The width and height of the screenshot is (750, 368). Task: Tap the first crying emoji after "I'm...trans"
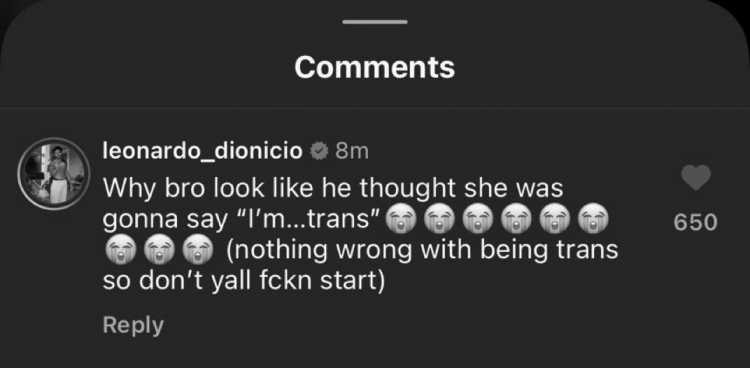click(x=401, y=220)
